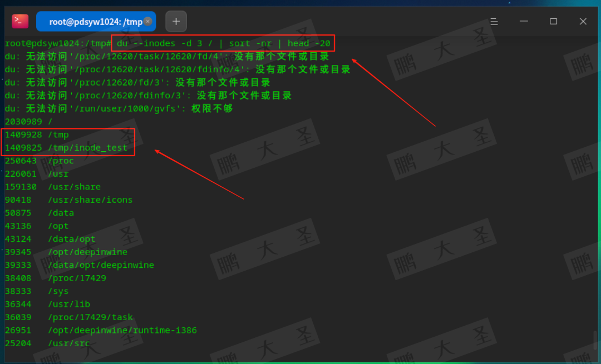
Task: Click the line 38408 /proc/17429
Action: pos(56,278)
